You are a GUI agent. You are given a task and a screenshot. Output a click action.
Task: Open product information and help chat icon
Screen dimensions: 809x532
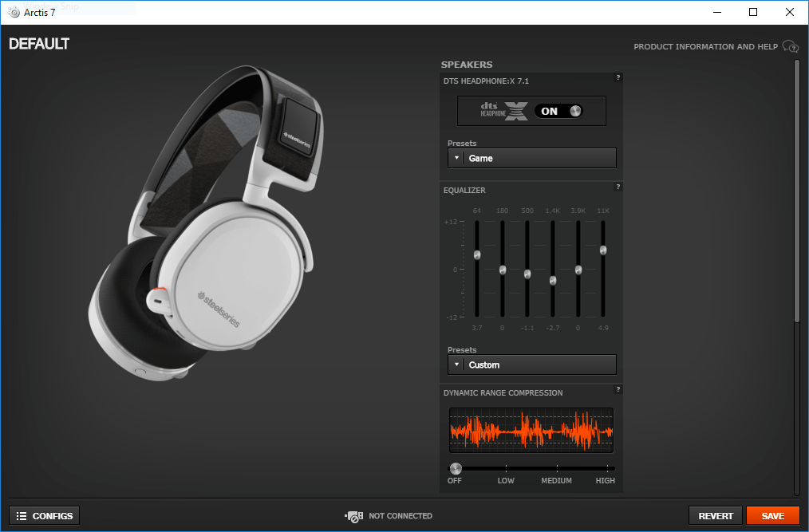[790, 46]
